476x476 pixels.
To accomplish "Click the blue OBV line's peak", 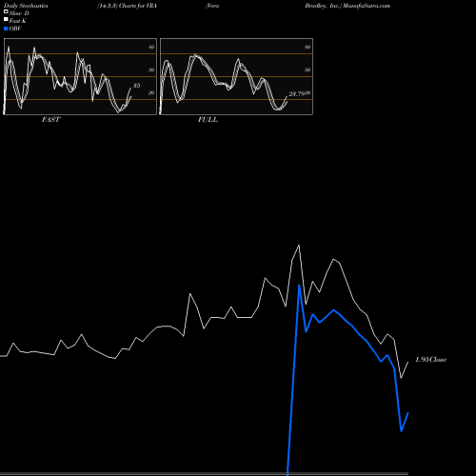I will point(299,286).
